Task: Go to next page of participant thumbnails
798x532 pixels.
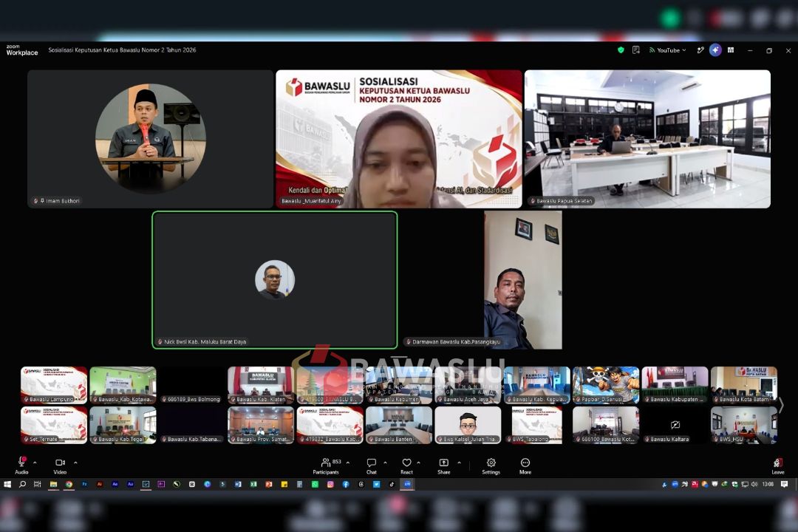Action: (x=781, y=405)
